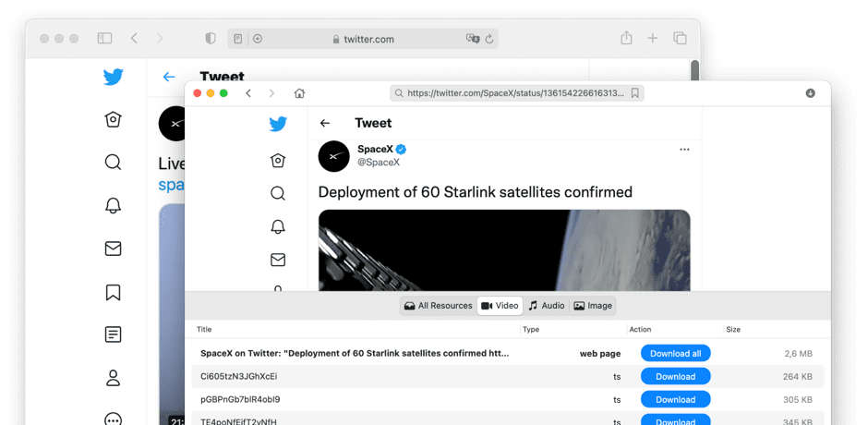Click home icon in downloader toolbar
This screenshot has width=868, height=425.
(299, 93)
